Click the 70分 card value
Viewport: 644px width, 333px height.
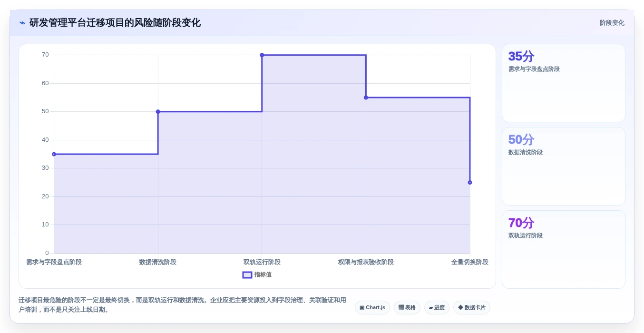point(521,223)
